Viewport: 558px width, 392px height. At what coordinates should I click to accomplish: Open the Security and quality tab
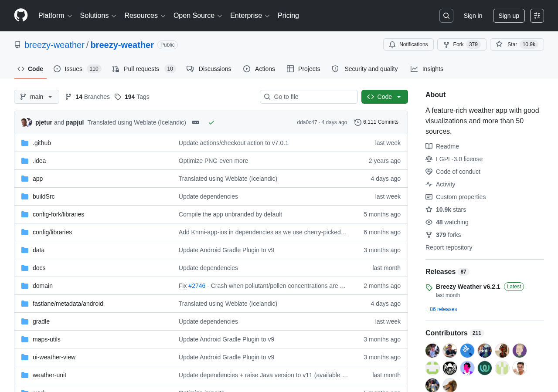(x=365, y=69)
